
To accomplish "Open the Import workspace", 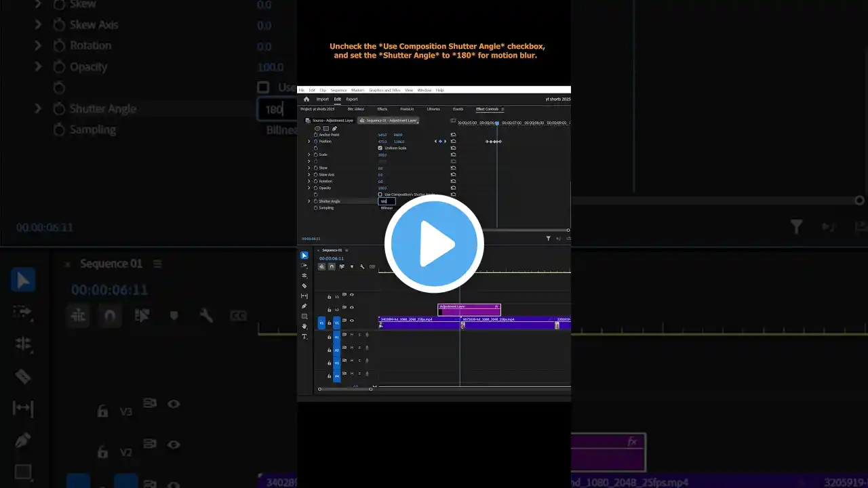I will [323, 99].
